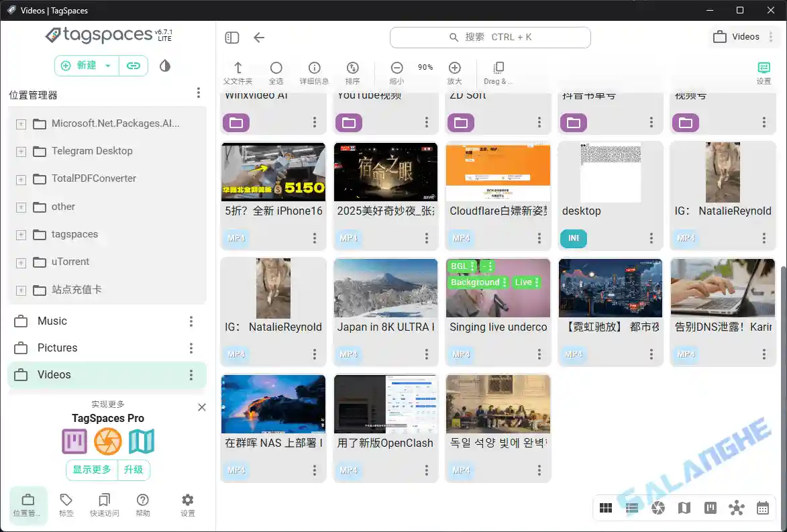Click the 显示更多 show more link
Viewport: 787px width, 532px height.
[91, 470]
